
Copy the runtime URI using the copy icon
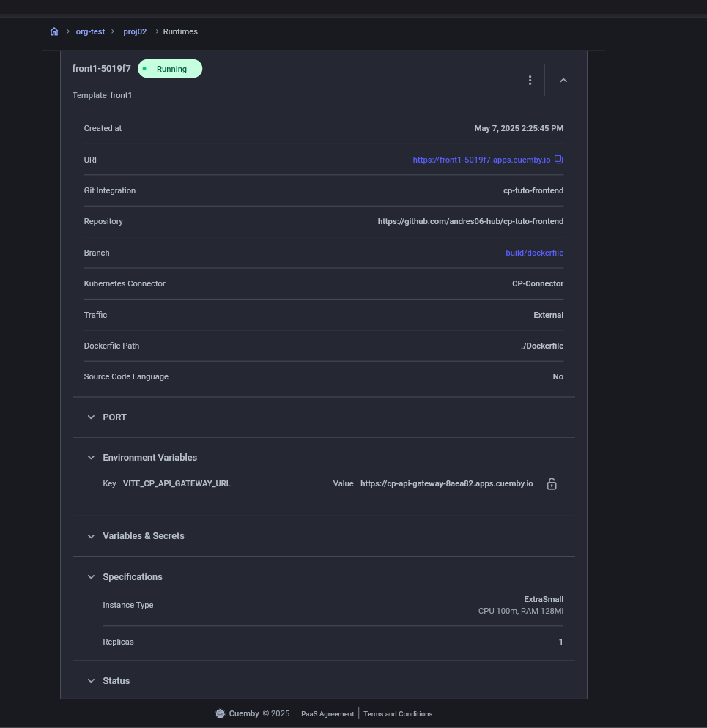[558, 159]
